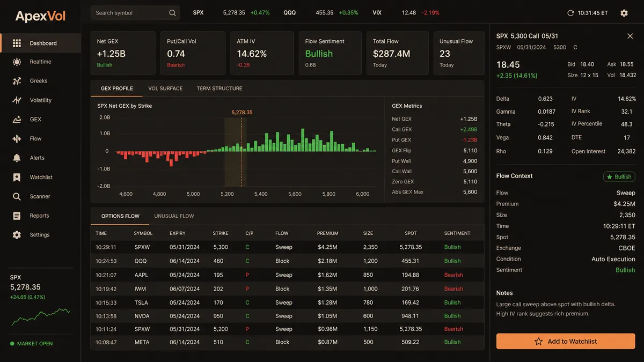Open the Put/Call Vol card
This screenshot has height=362, width=644.
[193, 53]
